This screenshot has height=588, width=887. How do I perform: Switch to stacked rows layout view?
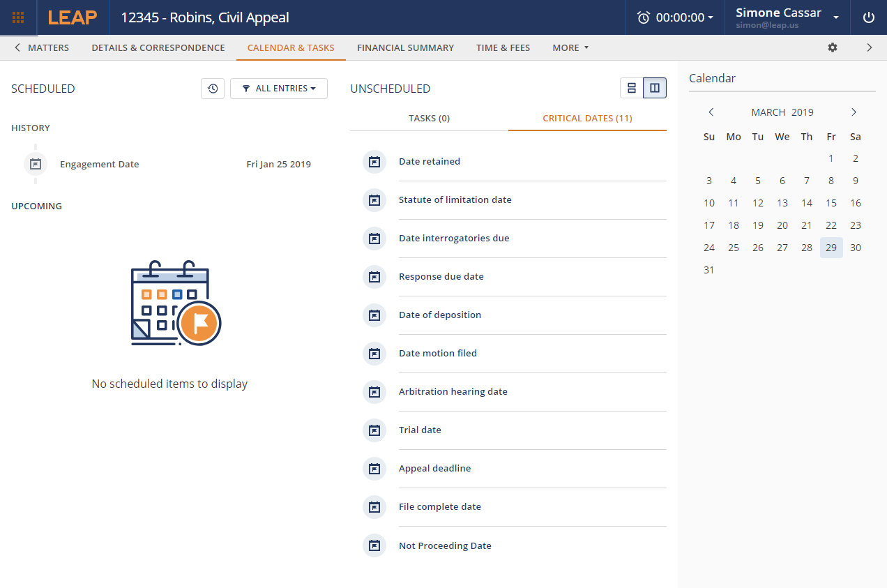[x=632, y=88]
